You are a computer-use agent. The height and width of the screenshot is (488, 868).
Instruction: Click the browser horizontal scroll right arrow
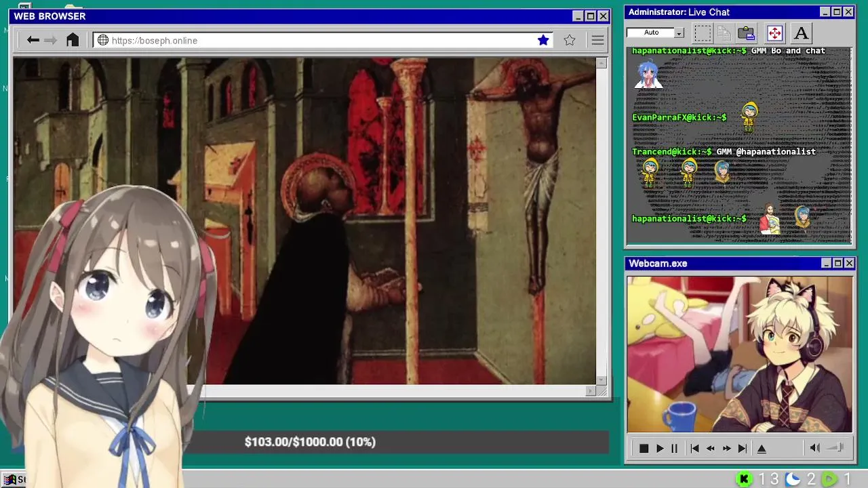click(x=591, y=390)
